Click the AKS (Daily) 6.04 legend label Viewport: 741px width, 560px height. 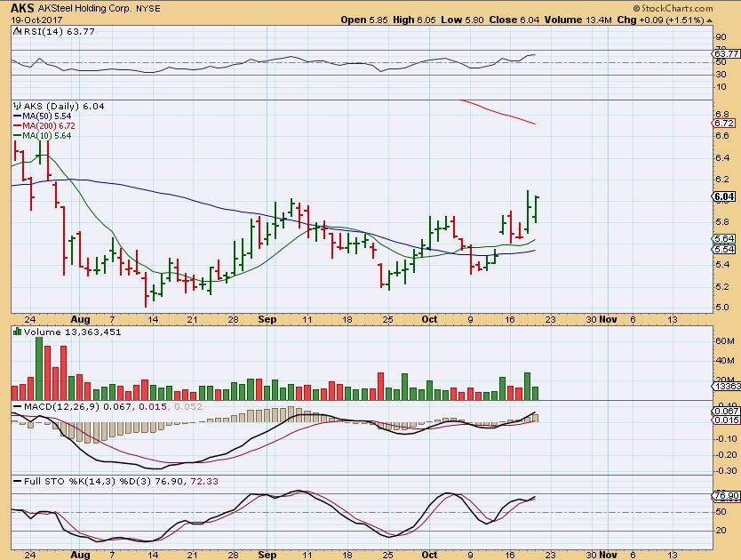(x=64, y=106)
